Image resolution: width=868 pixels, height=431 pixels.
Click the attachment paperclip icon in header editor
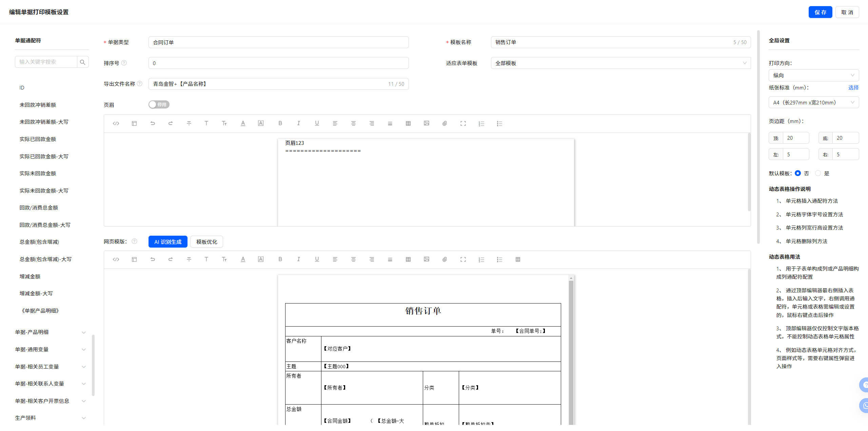(445, 123)
